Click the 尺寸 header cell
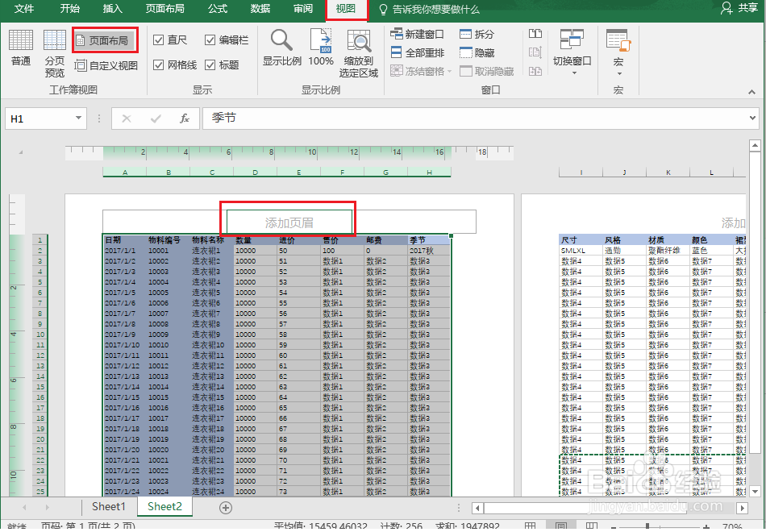 pos(581,240)
